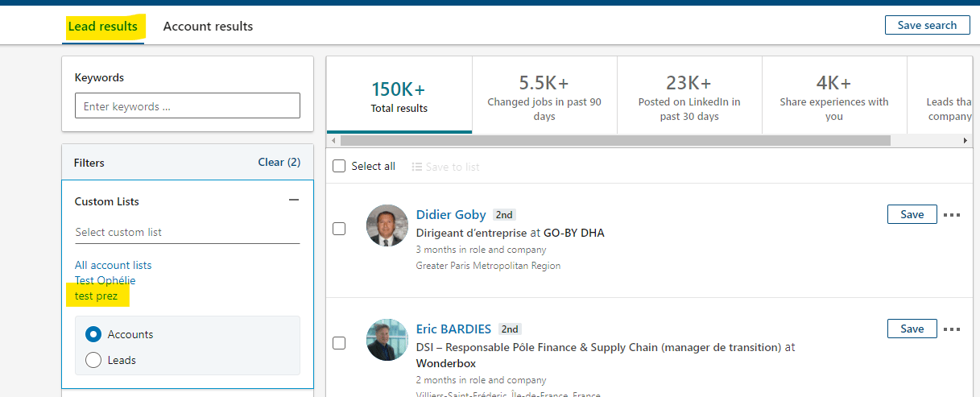Show leads sharing experiences with you

834,94
